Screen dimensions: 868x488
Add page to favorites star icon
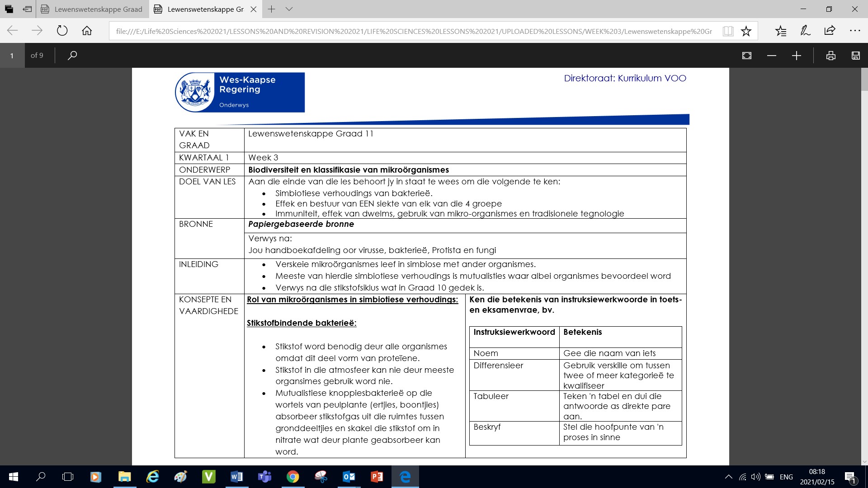click(x=746, y=31)
